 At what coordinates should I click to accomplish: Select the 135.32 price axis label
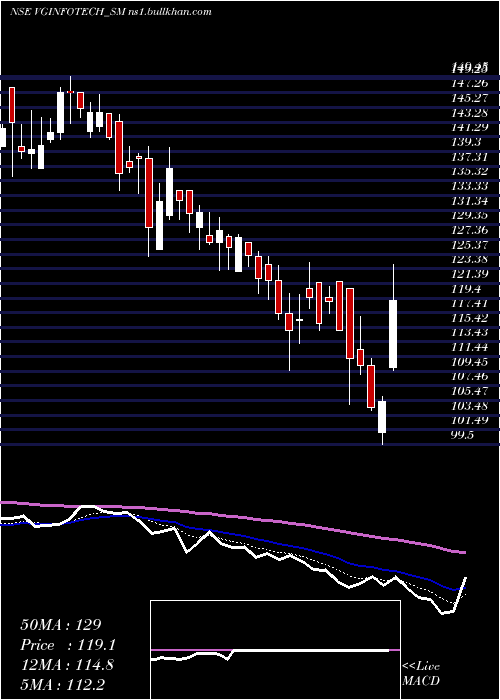coord(469,171)
